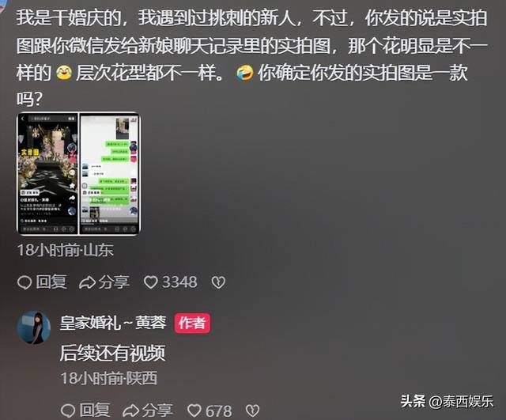Tap the long comment text starting 我是干婚庆的
This screenshot has height=420, width=506.
[251, 58]
